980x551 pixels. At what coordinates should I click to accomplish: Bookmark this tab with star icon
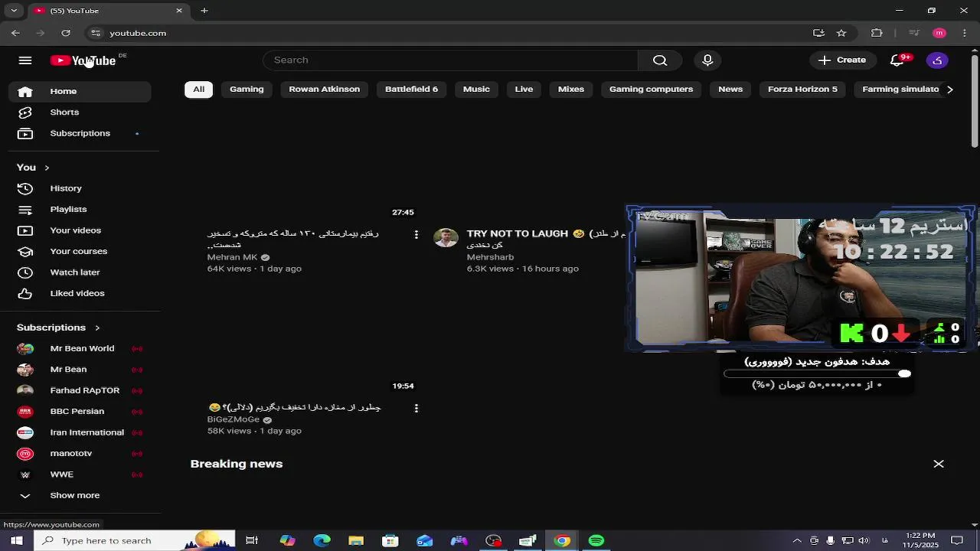[841, 33]
